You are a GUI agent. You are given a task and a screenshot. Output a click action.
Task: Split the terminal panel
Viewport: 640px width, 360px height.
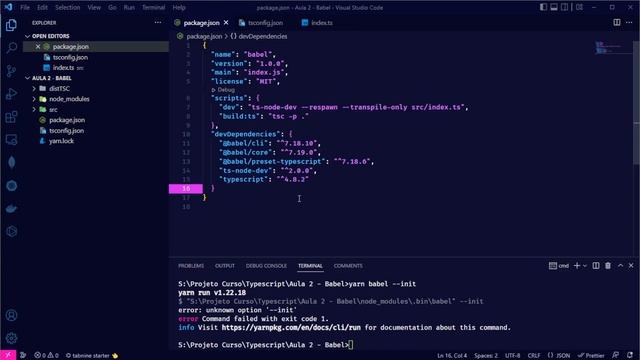(x=596, y=266)
